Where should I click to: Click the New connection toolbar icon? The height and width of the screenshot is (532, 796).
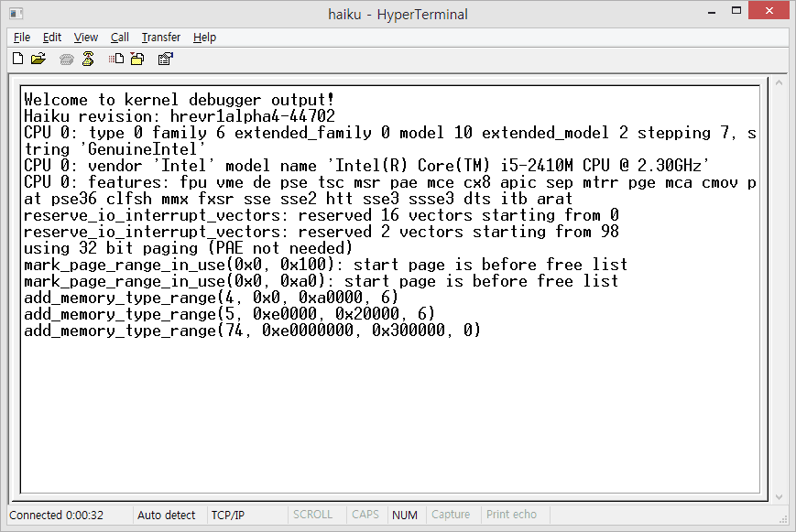(x=17, y=60)
